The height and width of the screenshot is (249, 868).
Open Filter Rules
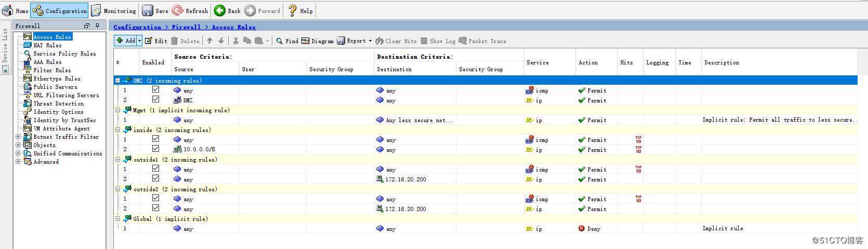pyautogui.click(x=52, y=70)
